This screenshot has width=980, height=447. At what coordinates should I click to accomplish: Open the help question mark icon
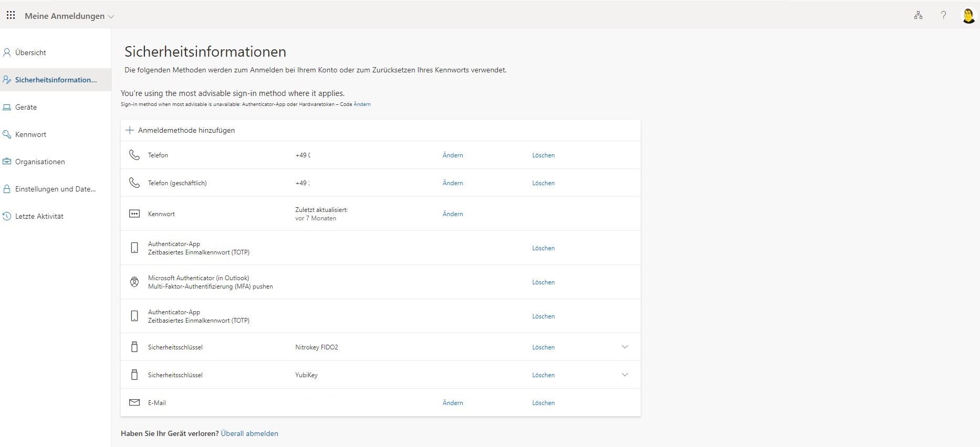(x=943, y=16)
